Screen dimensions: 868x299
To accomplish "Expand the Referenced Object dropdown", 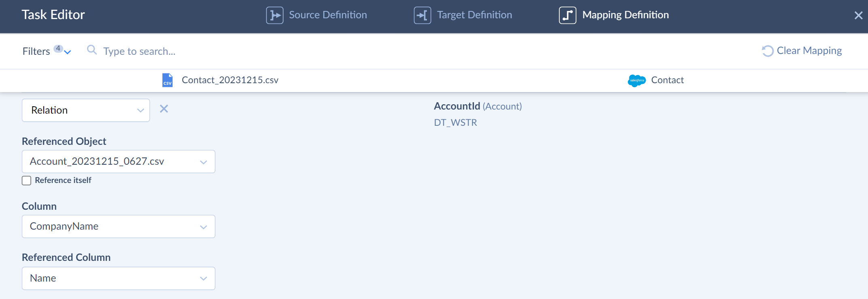I will 118,161.
